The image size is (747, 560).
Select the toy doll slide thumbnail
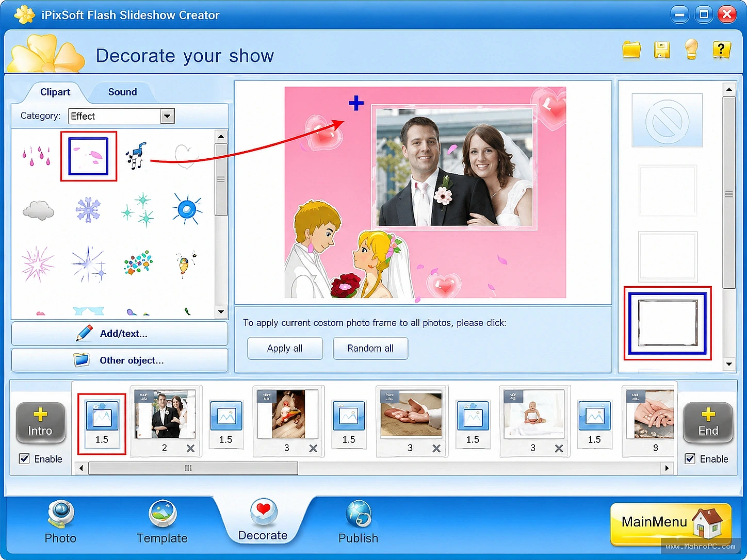pos(288,415)
